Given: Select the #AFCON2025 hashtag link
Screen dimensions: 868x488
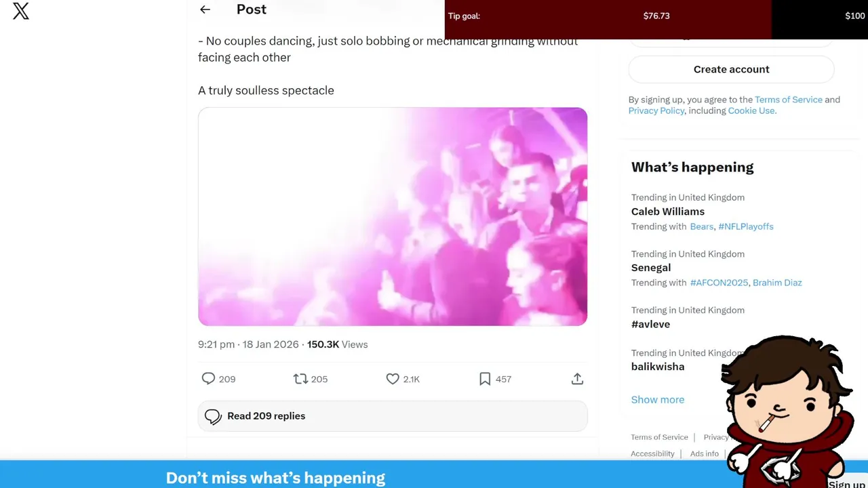Looking at the screenshot, I should click(718, 283).
